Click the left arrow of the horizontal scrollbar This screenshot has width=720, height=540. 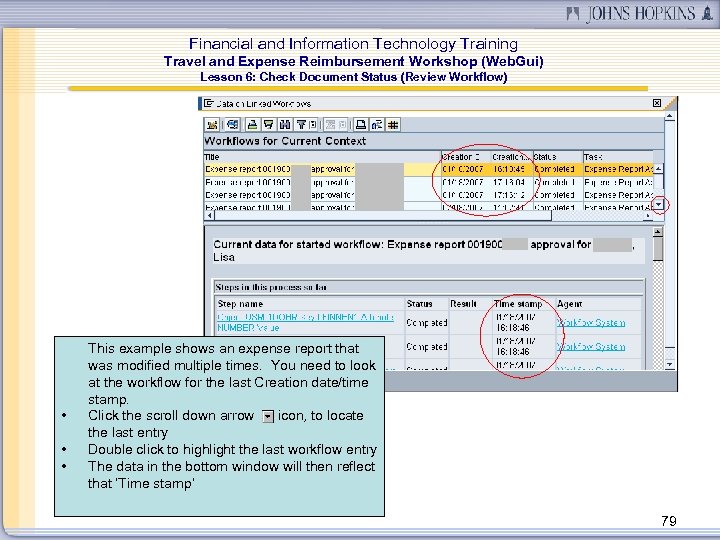[209, 215]
